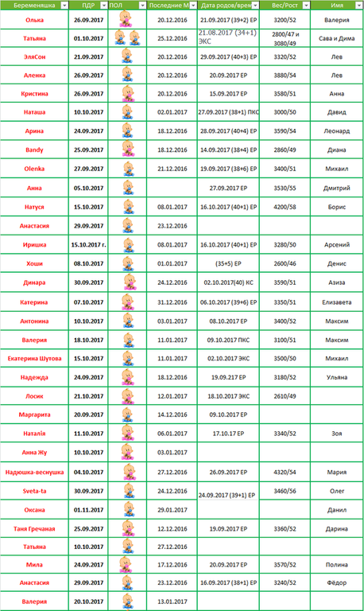The image size is (364, 611).
Task: Click the girl baby icon in Динара row
Action: tap(130, 282)
